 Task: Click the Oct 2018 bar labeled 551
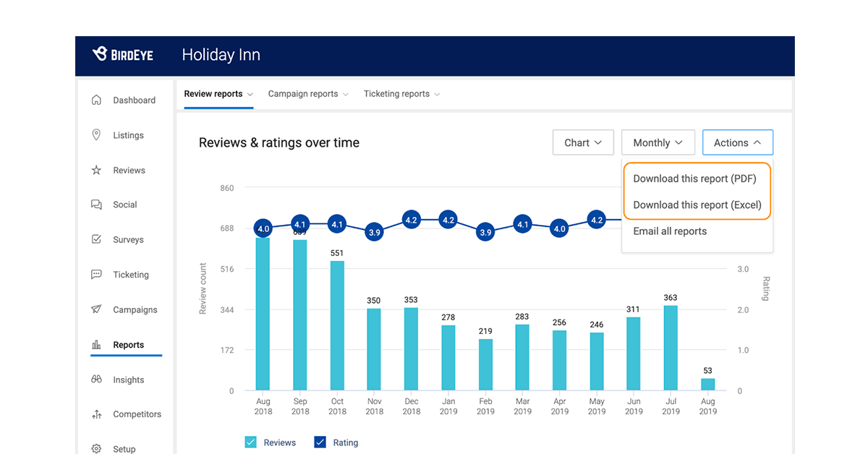[337, 326]
